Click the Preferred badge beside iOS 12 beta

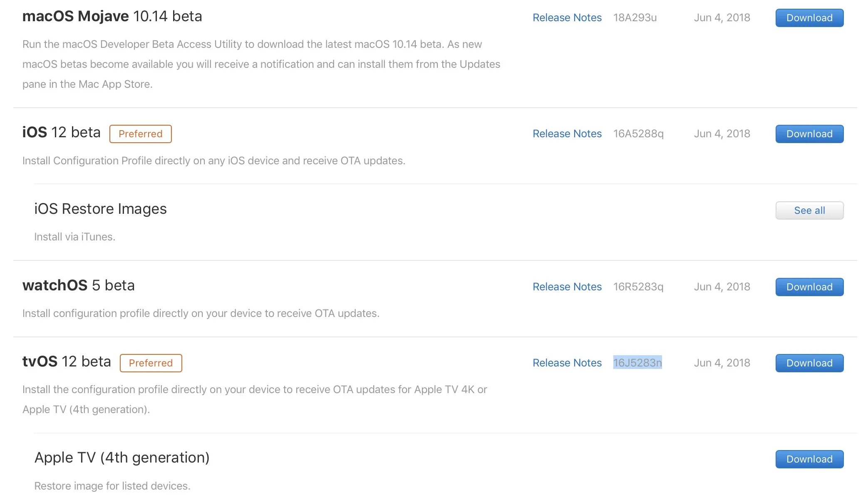click(140, 134)
